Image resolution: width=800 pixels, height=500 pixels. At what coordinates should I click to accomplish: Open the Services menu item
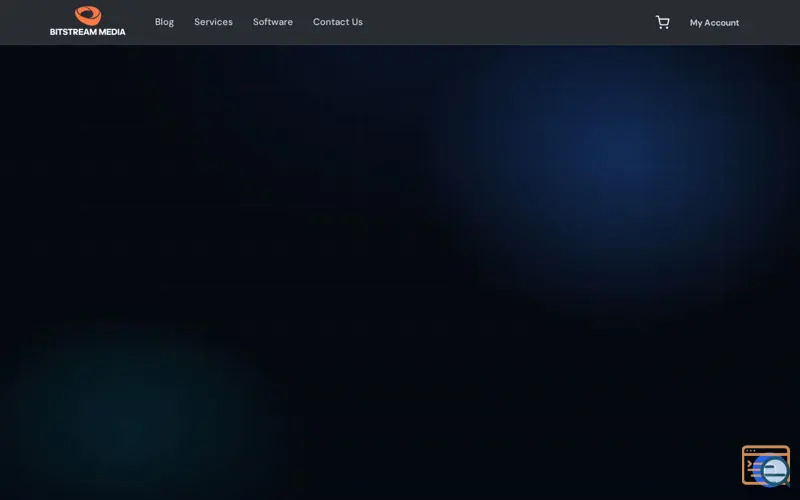(x=213, y=22)
